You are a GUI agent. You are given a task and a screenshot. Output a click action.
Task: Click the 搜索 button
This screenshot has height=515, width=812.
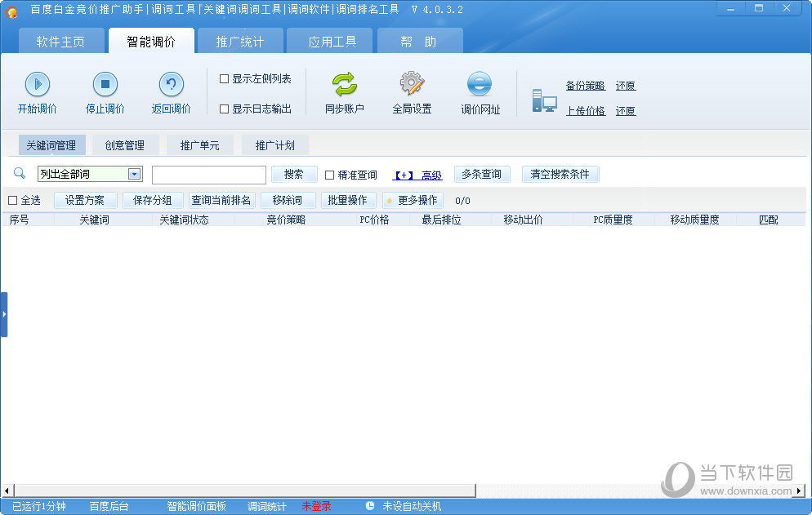293,175
